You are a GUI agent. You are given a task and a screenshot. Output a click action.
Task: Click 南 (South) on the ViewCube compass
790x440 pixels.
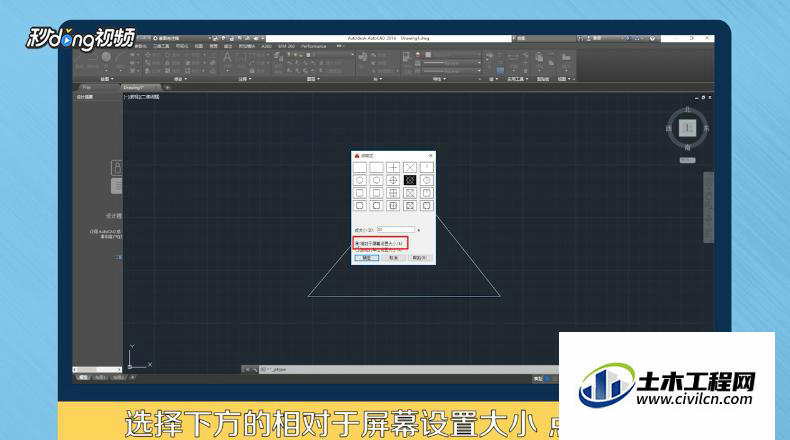(x=687, y=147)
